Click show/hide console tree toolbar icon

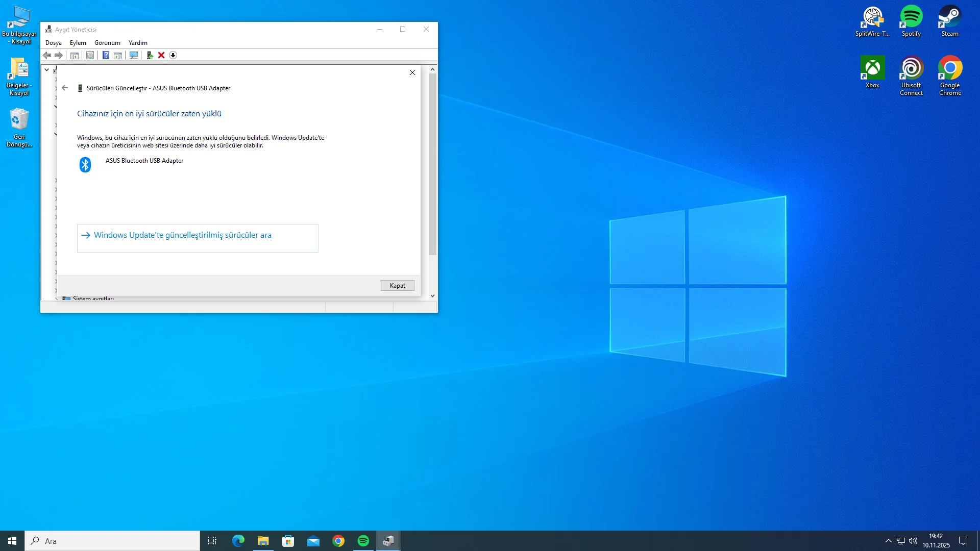75,55
